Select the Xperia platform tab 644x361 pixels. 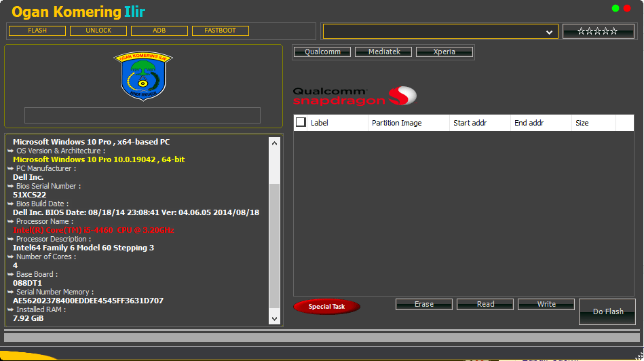click(x=444, y=52)
